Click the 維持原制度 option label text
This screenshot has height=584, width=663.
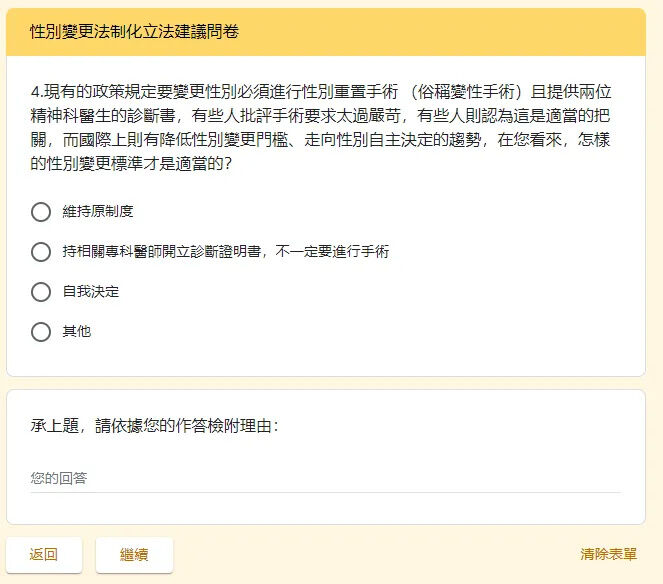pos(98,211)
